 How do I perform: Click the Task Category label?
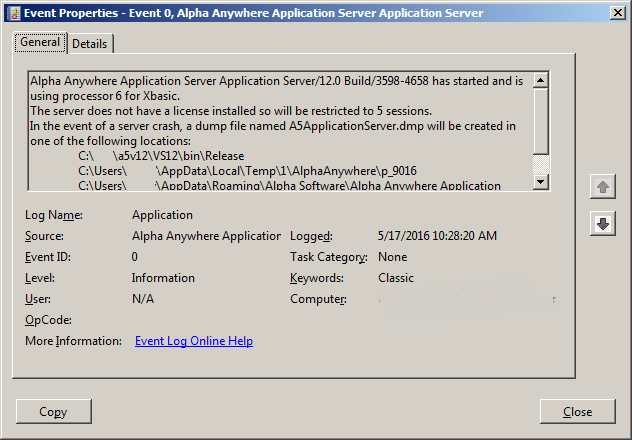coord(329,257)
